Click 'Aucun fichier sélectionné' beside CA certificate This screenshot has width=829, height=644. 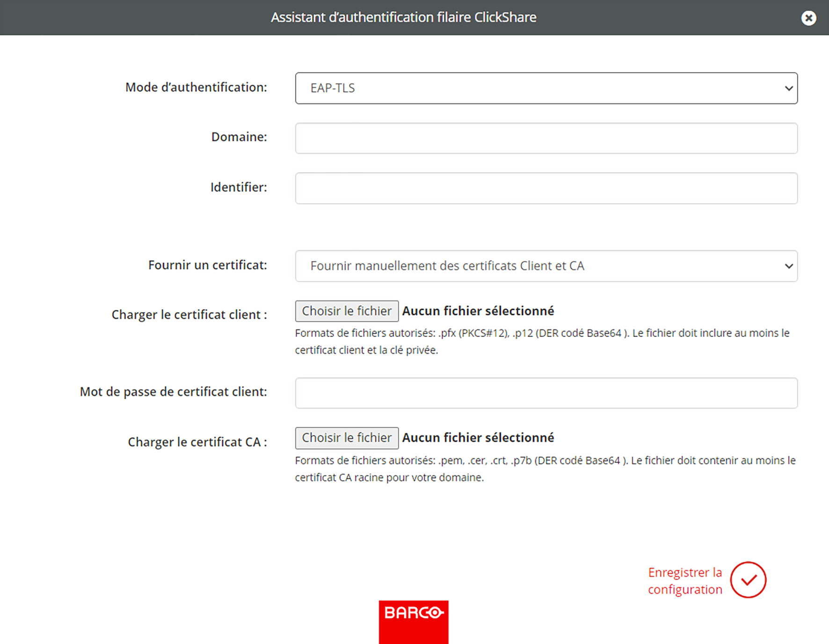pos(478,437)
